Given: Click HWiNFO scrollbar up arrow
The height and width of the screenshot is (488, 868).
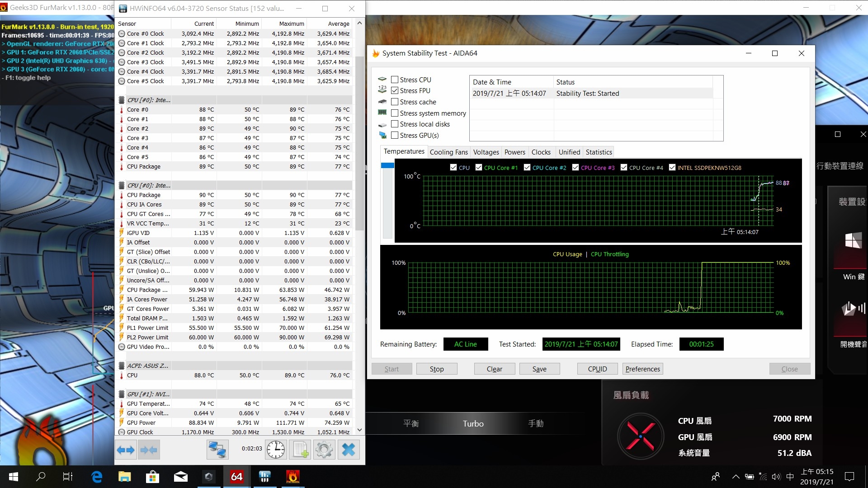Looking at the screenshot, I should [x=360, y=23].
